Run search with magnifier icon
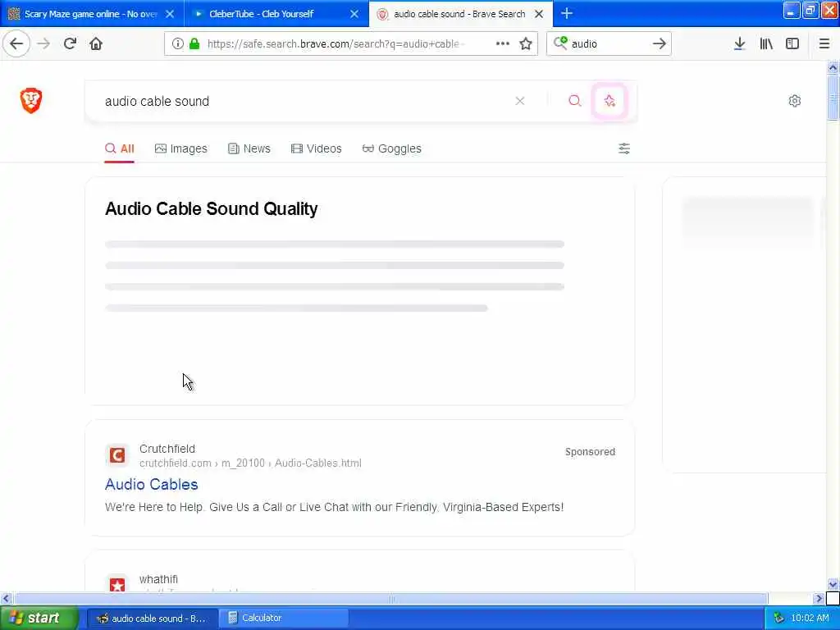Screen dimensions: 840x630 575,101
